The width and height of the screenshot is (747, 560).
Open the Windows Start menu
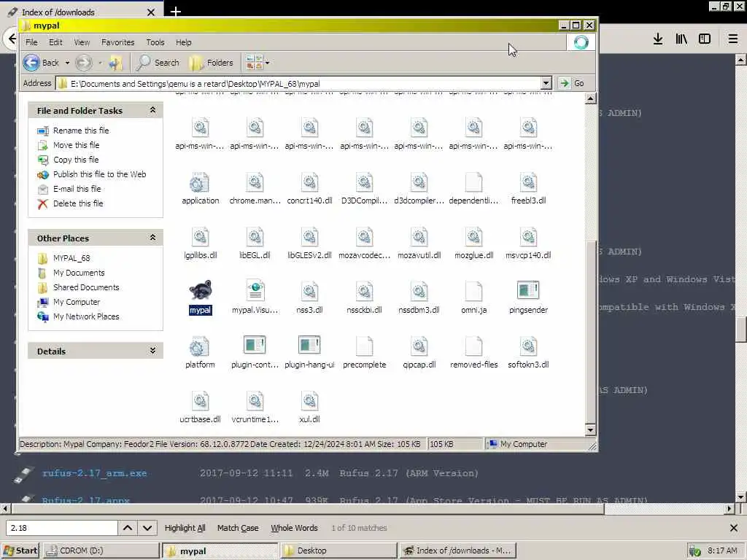click(20, 551)
